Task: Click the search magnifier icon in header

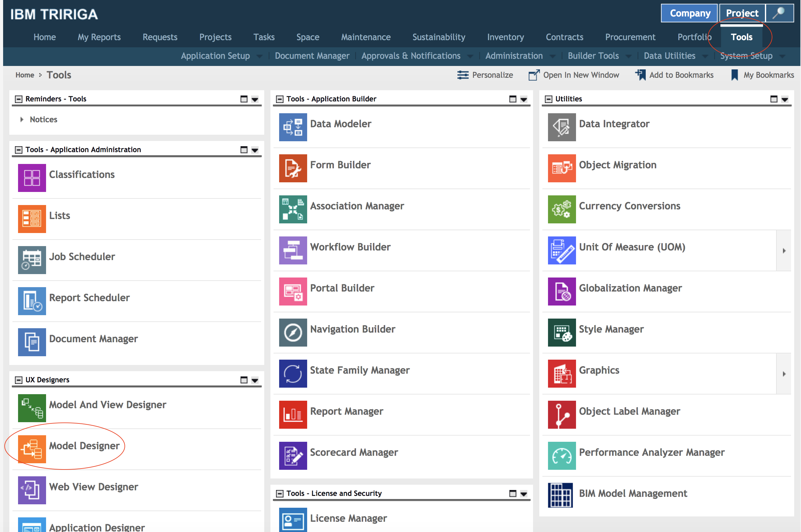Action: tap(779, 13)
